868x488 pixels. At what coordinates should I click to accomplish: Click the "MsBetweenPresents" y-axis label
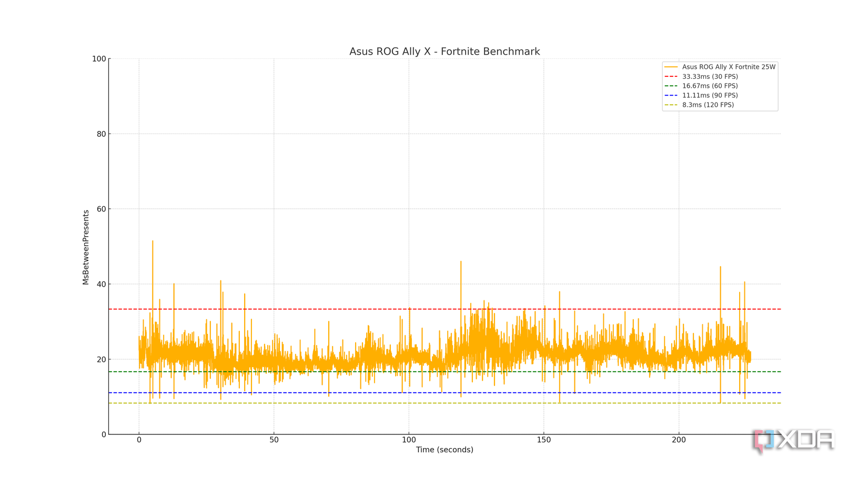86,247
